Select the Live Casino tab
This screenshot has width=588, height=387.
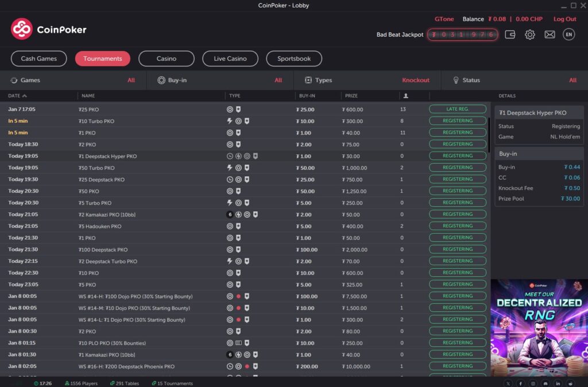coord(230,58)
